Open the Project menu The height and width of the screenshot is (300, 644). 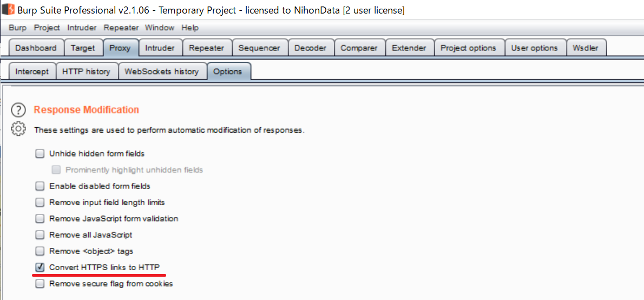point(47,28)
